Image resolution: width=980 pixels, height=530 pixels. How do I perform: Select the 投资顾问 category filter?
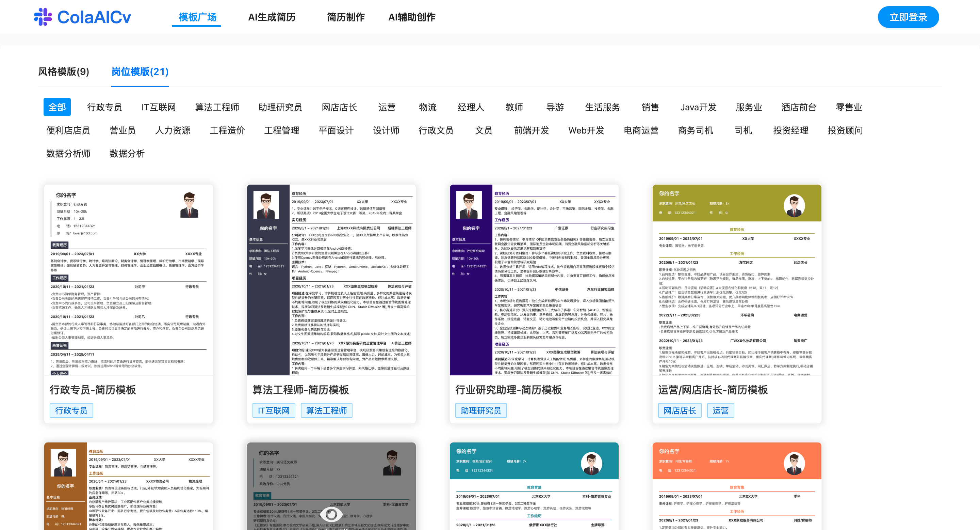click(845, 130)
